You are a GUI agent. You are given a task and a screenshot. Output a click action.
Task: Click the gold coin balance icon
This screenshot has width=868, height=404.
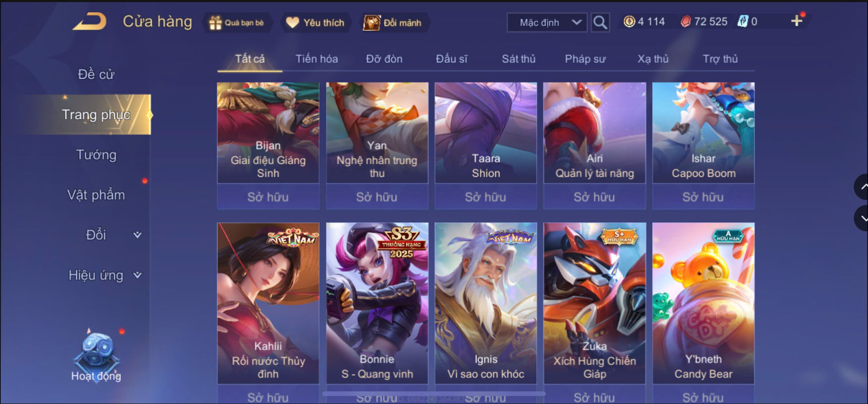(629, 22)
